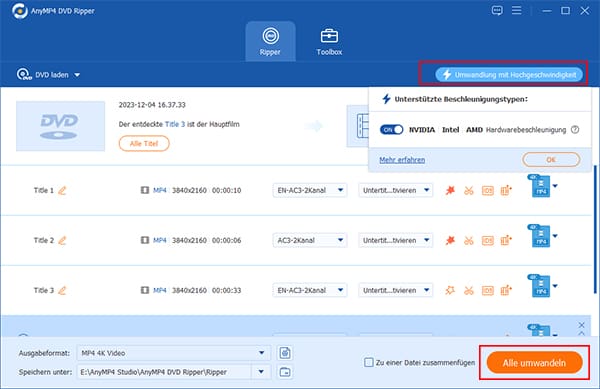
Task: Click the MP4 output format icon for Title 2
Action: tap(540, 236)
